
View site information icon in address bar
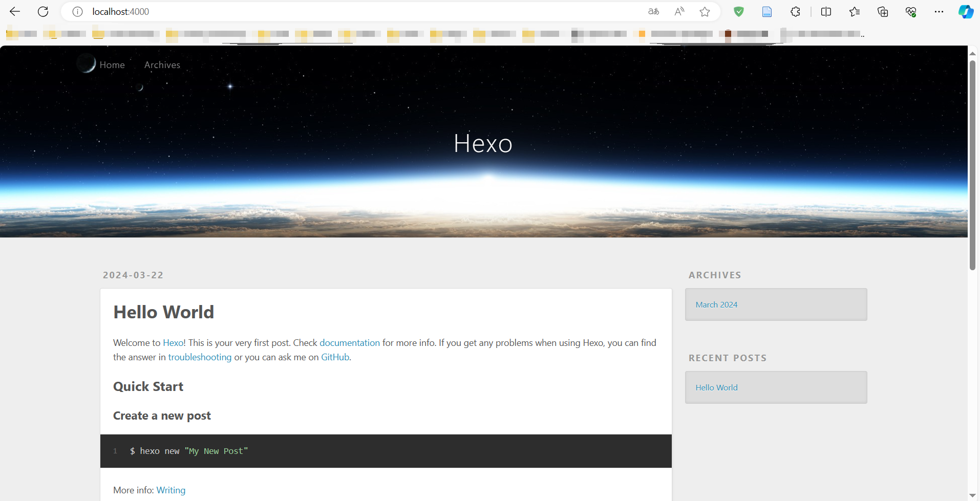tap(77, 11)
